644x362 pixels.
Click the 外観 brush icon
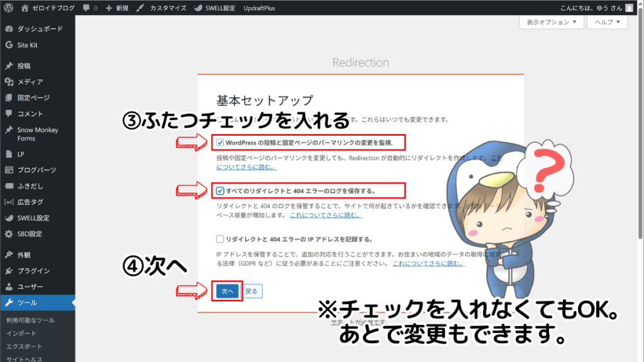9,255
